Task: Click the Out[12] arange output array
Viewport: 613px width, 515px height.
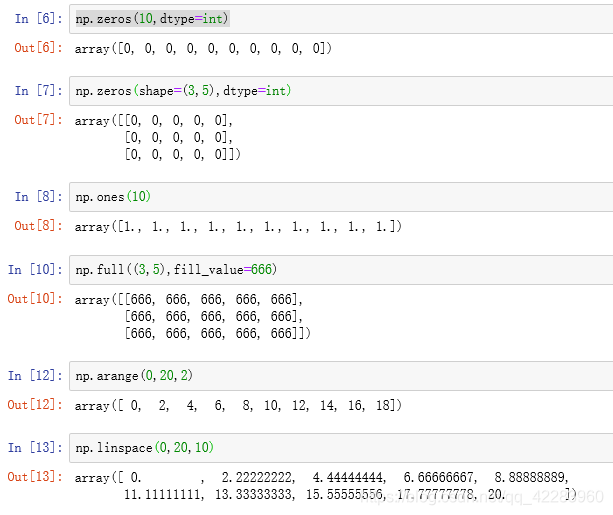Action: pyautogui.click(x=238, y=406)
